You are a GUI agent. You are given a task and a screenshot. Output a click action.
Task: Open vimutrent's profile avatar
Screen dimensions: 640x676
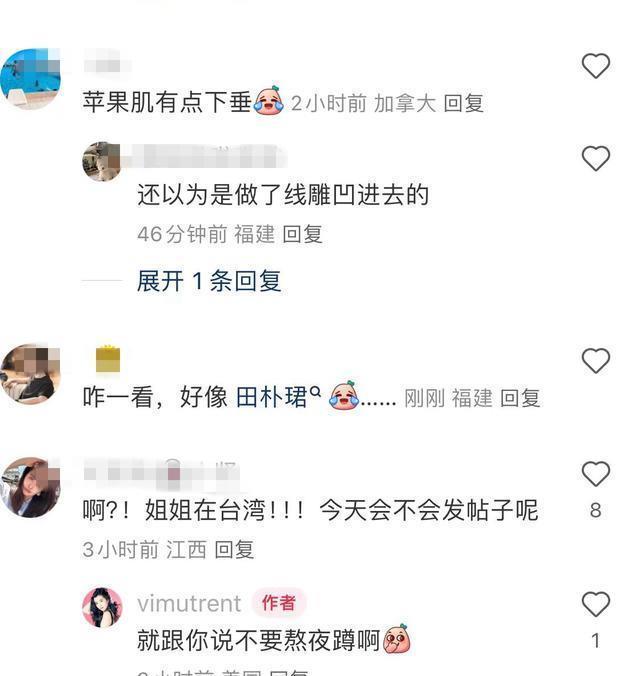(102, 607)
